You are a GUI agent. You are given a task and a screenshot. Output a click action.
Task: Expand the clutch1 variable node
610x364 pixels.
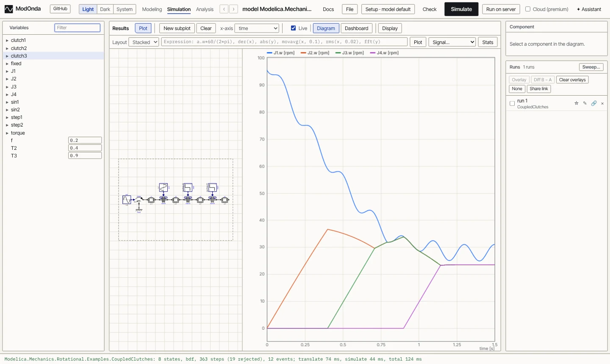(7, 41)
